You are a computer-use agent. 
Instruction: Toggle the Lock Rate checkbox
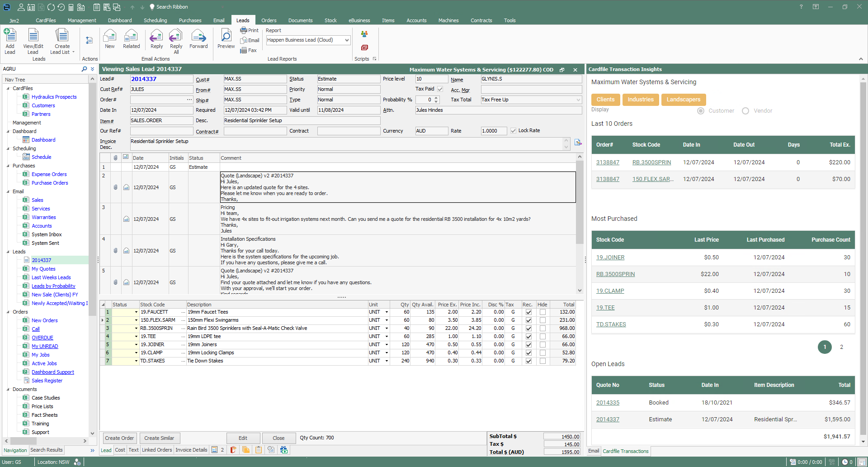tap(513, 131)
